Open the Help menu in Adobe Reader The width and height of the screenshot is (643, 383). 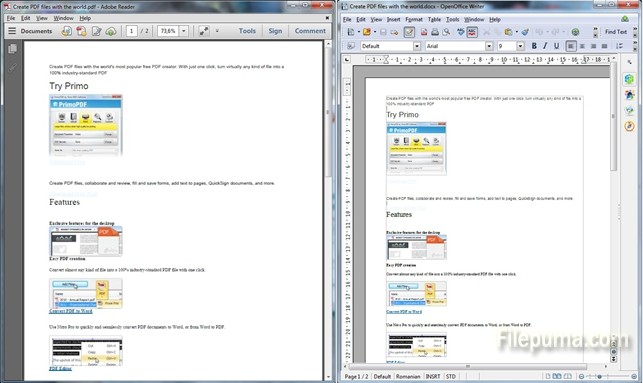coord(85,18)
